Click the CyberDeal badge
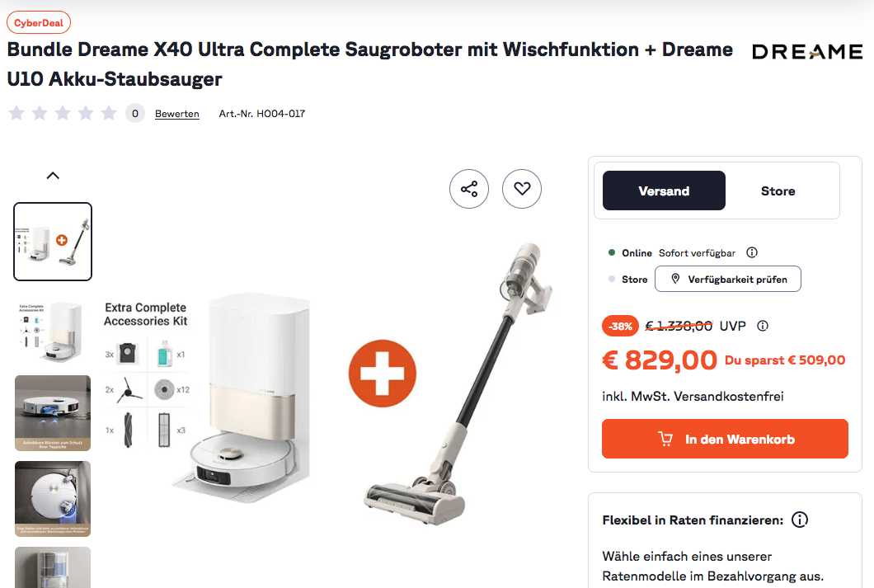 pyautogui.click(x=39, y=23)
